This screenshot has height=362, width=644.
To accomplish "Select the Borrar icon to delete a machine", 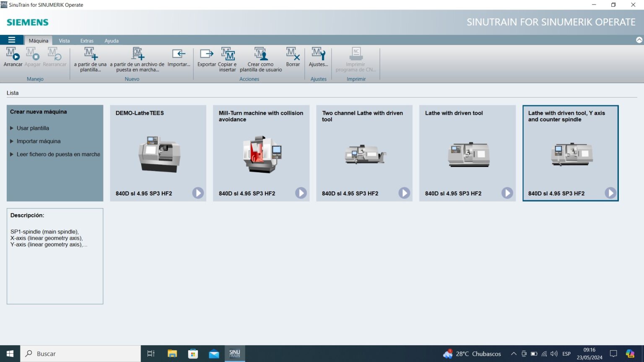I will click(x=293, y=57).
